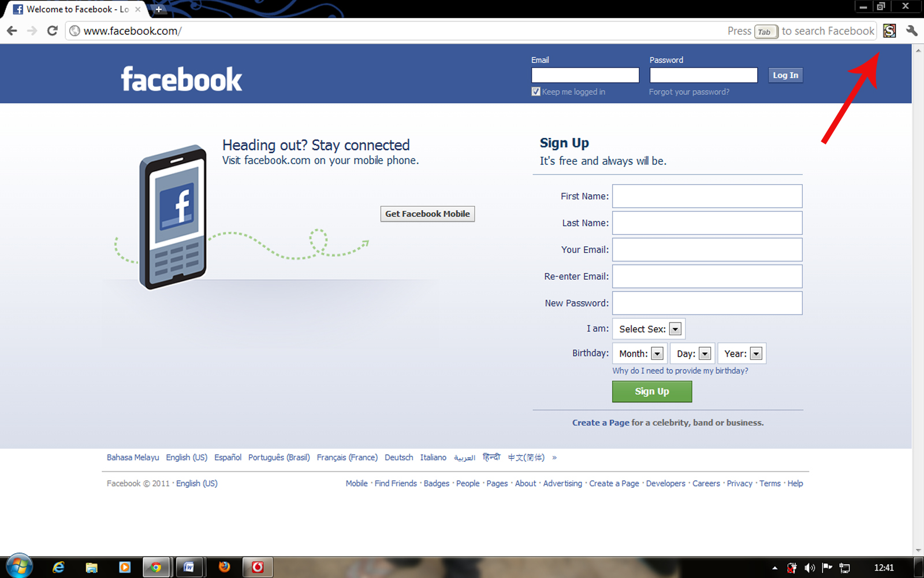The height and width of the screenshot is (578, 924).
Task: Open Create a Page link below Sign Up
Action: pos(601,423)
